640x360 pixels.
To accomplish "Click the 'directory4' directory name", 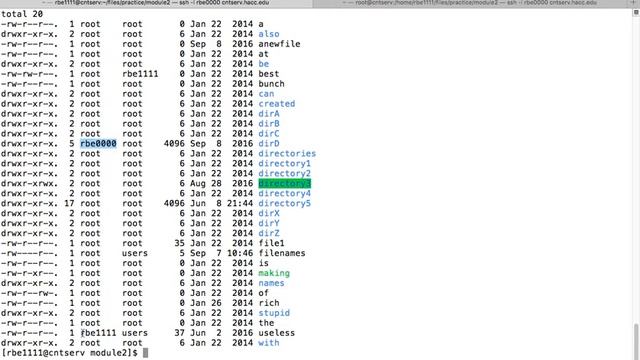I will [284, 193].
